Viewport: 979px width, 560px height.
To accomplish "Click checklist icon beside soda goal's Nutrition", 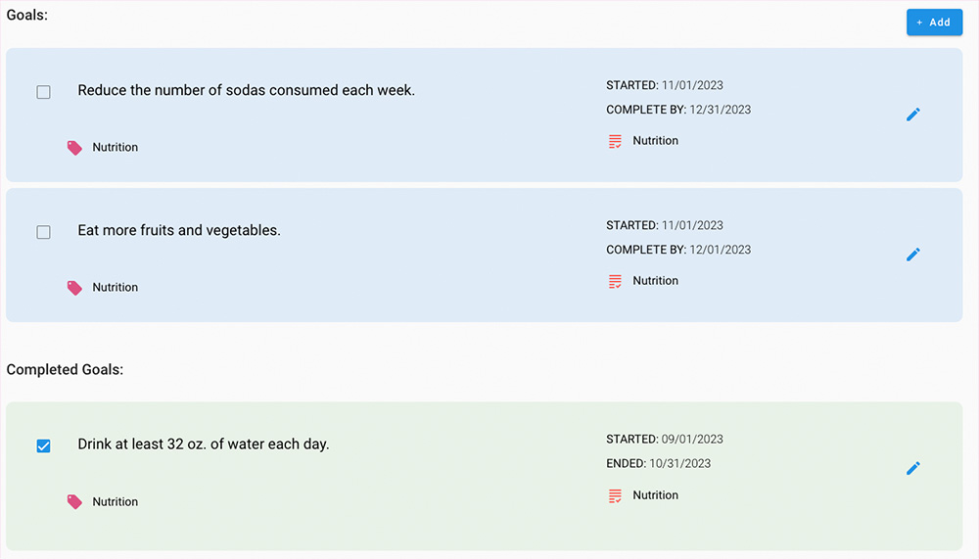I will (615, 142).
